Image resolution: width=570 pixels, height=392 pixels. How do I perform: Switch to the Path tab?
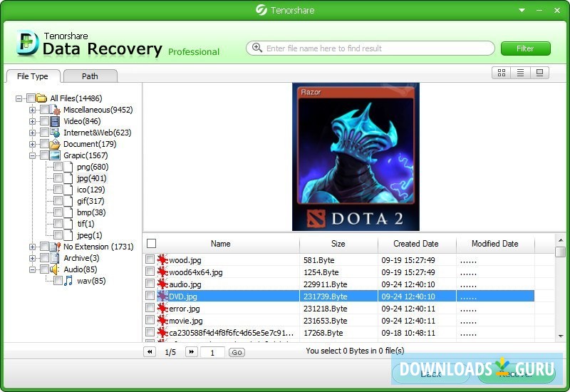tap(90, 76)
